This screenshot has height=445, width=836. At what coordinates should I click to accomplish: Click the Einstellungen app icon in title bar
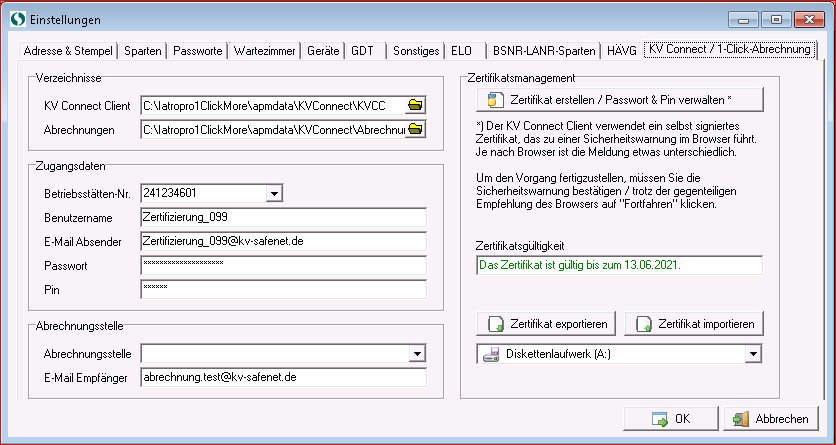[x=14, y=19]
